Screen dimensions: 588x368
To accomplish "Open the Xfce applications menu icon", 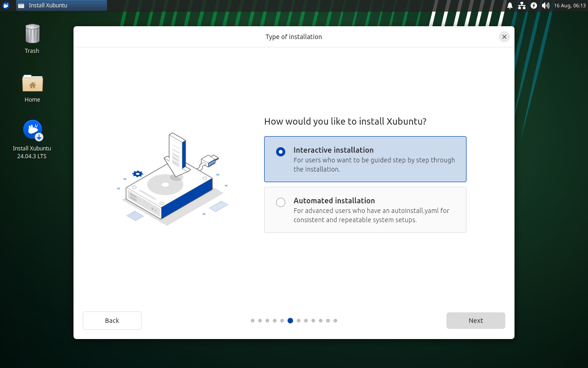I will [6, 6].
